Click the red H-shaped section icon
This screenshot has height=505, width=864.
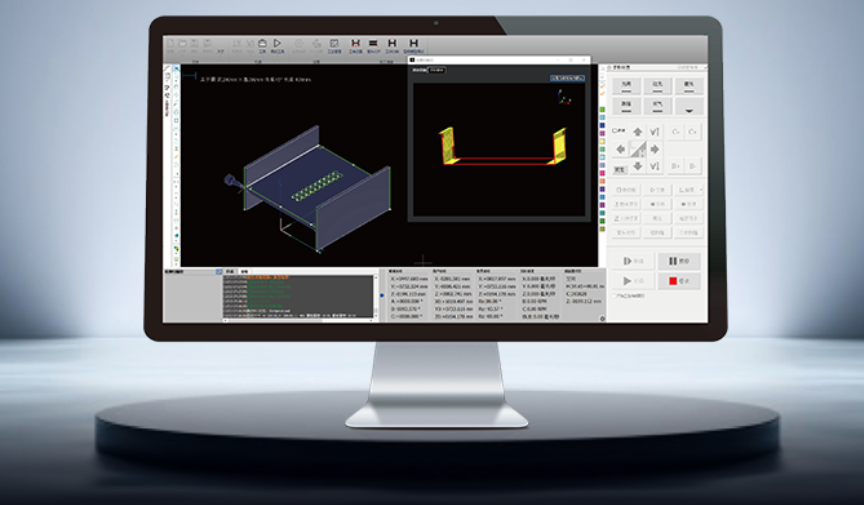point(355,43)
